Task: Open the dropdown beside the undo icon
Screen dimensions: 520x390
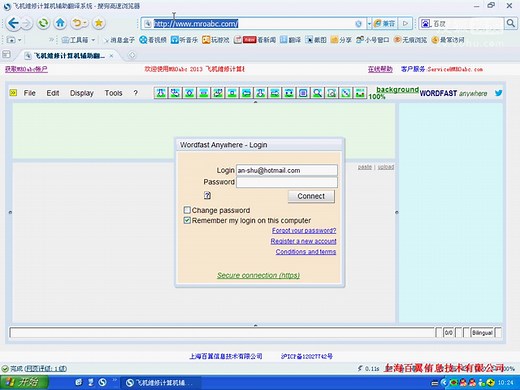Action: click(86, 23)
